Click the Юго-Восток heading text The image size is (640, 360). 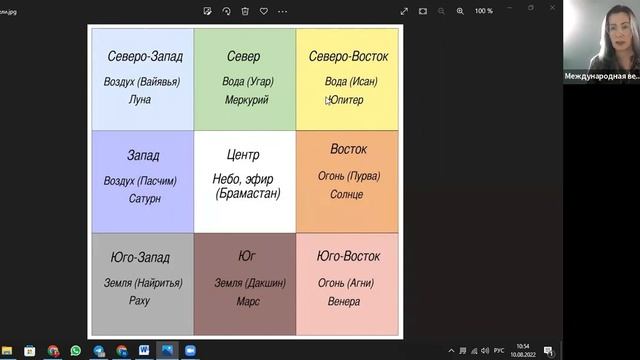(348, 256)
